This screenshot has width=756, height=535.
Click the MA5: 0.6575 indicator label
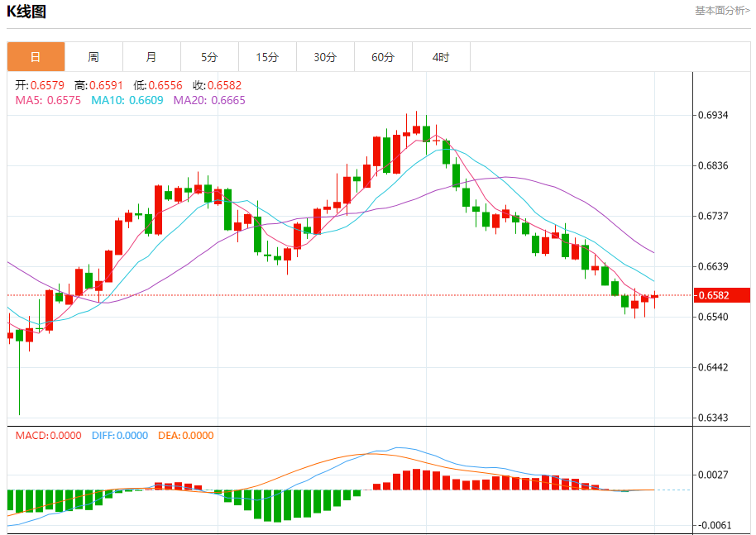(x=48, y=100)
